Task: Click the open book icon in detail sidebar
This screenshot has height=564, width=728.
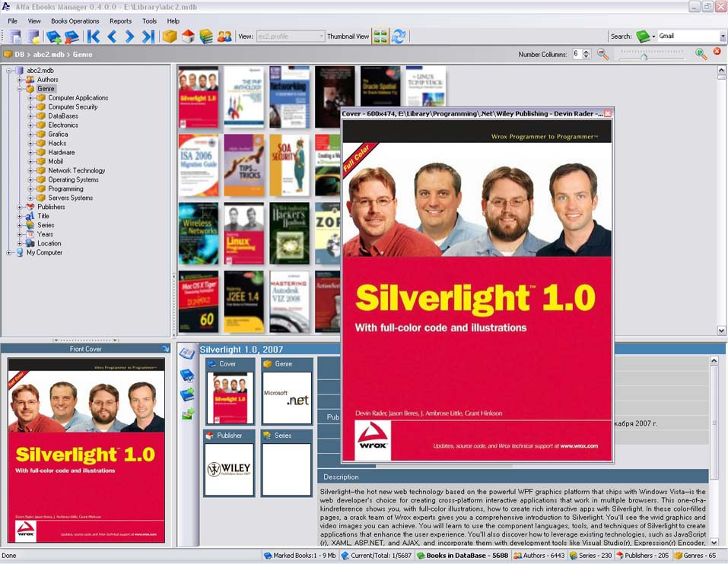Action: [187, 353]
